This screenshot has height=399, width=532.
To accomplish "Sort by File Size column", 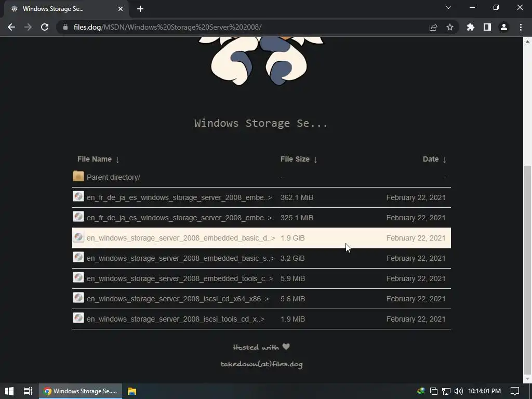I will coord(299,159).
